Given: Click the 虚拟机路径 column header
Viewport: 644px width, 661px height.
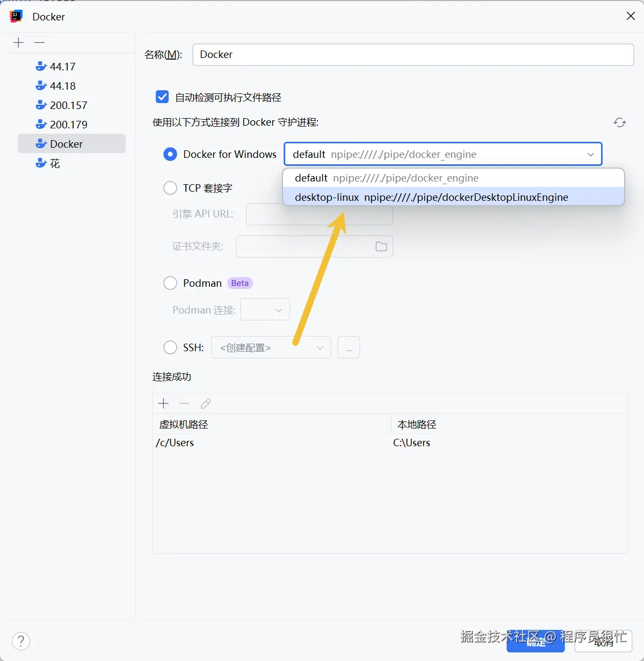Looking at the screenshot, I should [x=272, y=424].
